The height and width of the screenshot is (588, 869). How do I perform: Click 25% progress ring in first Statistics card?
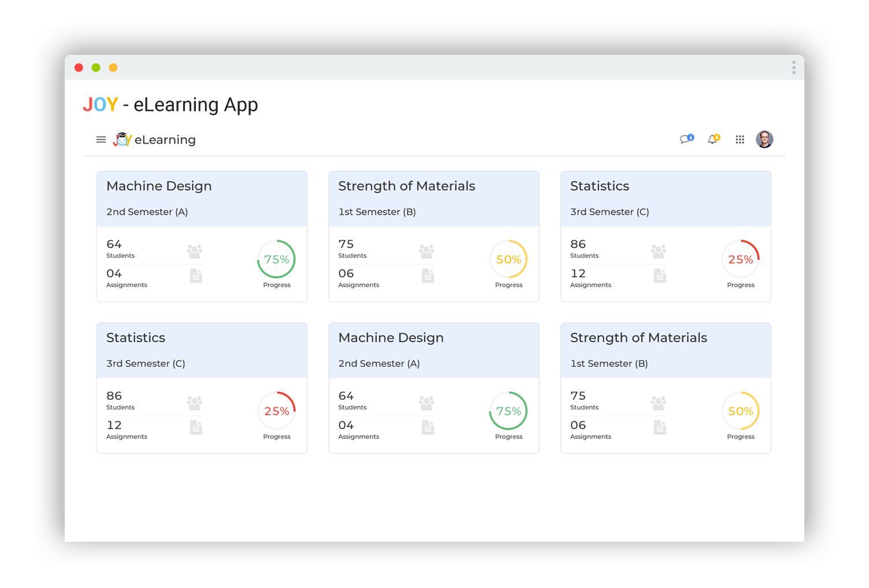point(740,259)
